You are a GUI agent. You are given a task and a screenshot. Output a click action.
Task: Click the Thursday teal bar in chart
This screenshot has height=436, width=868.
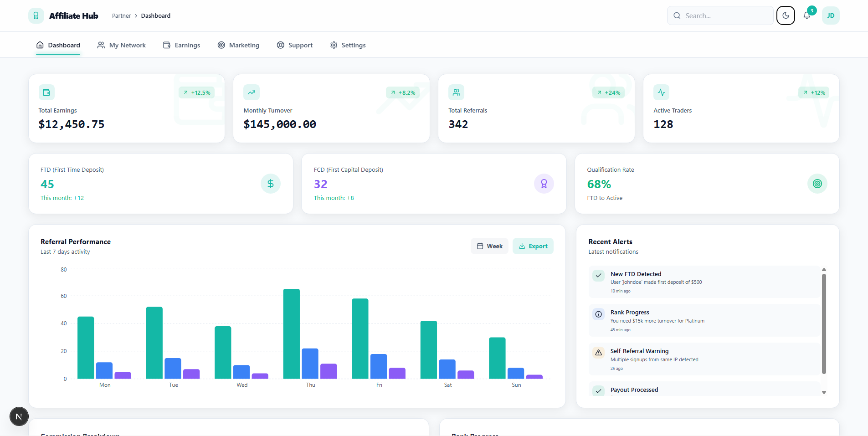(x=292, y=333)
